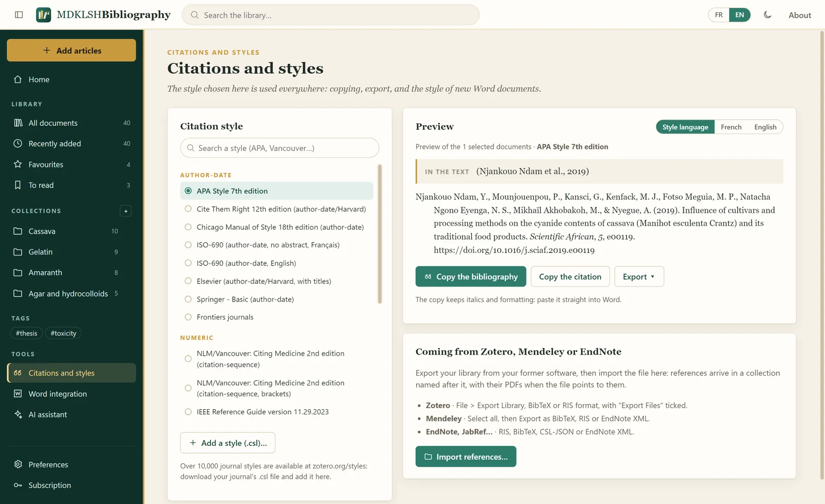Select Springer Basic author-date style
825x504 pixels.
point(276,299)
